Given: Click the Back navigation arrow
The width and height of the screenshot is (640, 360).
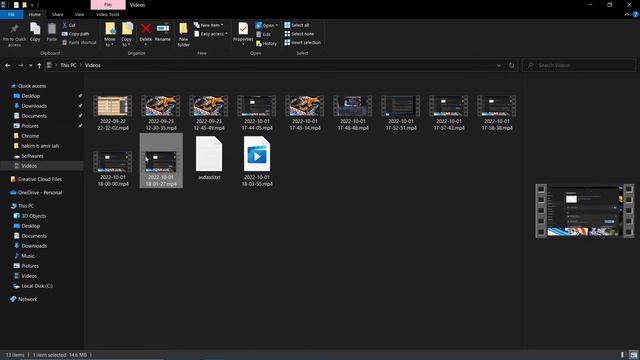Looking at the screenshot, I should point(8,65).
